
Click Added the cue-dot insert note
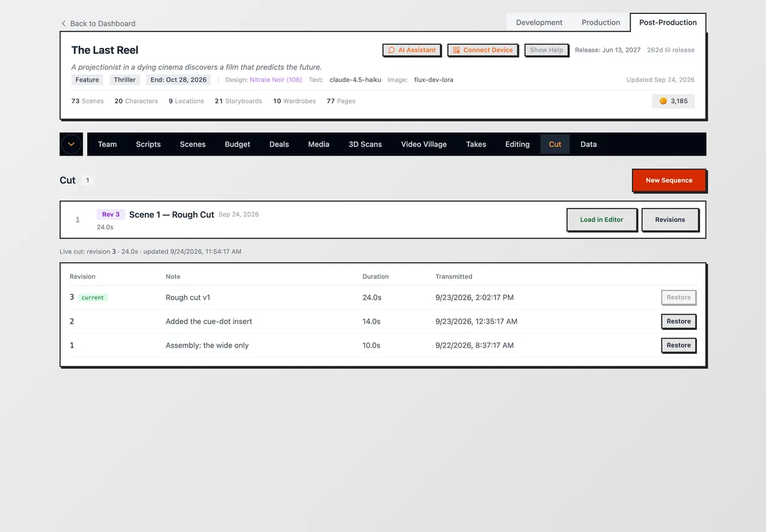click(x=209, y=321)
